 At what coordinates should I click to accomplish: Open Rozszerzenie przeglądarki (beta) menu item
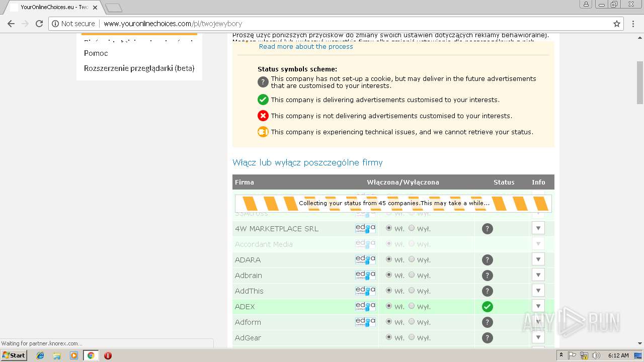pos(139,68)
